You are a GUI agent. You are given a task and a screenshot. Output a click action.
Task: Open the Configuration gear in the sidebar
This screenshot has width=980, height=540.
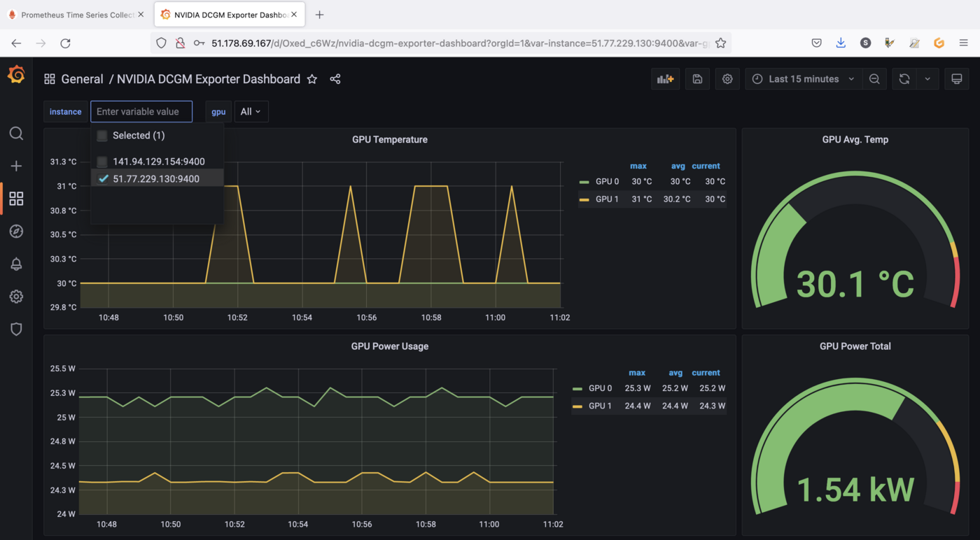16,296
